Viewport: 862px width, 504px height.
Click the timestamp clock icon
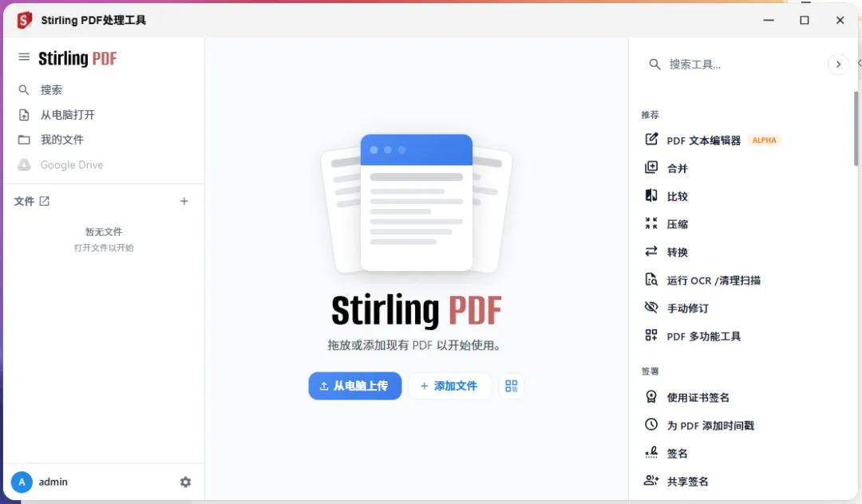pyautogui.click(x=651, y=424)
